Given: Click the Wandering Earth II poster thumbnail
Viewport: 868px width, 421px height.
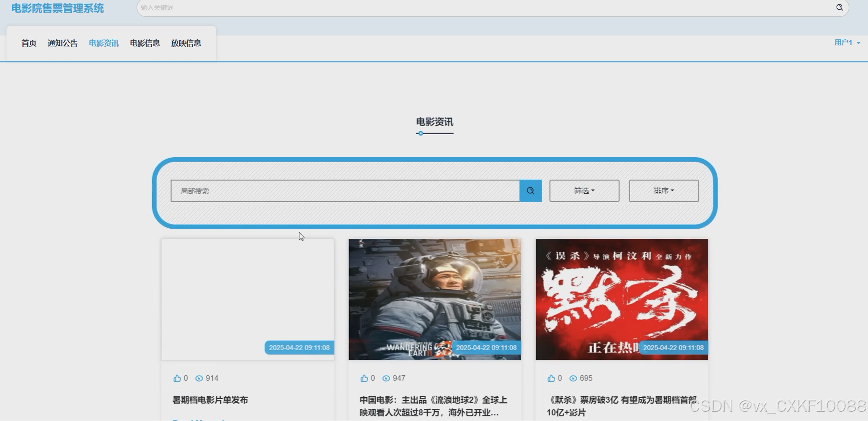Looking at the screenshot, I should [434, 299].
